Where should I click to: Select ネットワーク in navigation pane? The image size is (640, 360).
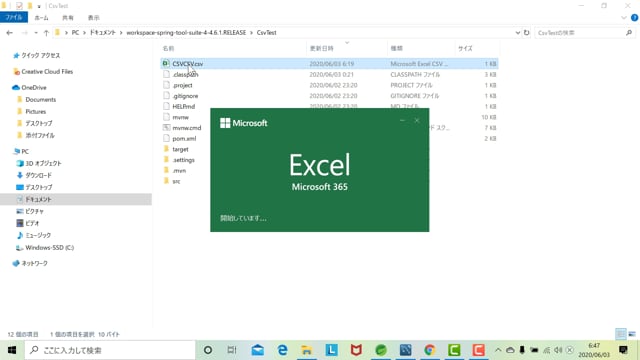point(34,263)
